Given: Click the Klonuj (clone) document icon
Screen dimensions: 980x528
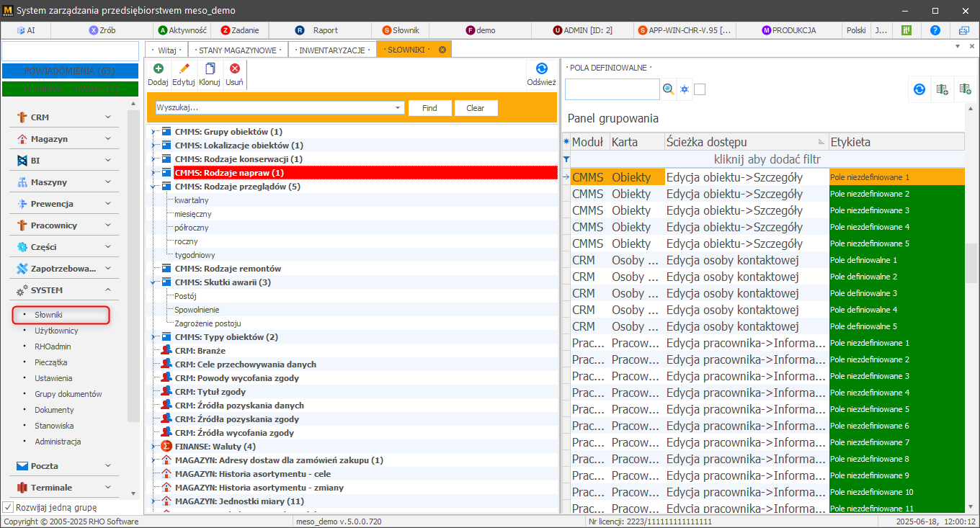Looking at the screenshot, I should pos(210,69).
